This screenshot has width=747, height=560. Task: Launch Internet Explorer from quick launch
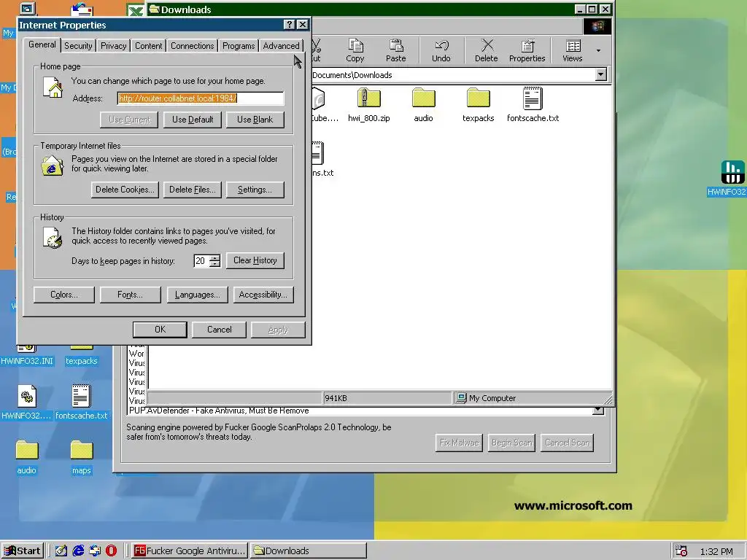(x=78, y=551)
